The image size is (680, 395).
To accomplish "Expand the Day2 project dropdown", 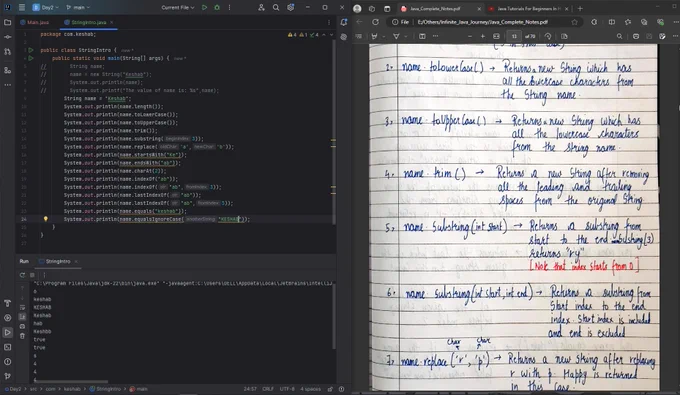I will [46, 7].
